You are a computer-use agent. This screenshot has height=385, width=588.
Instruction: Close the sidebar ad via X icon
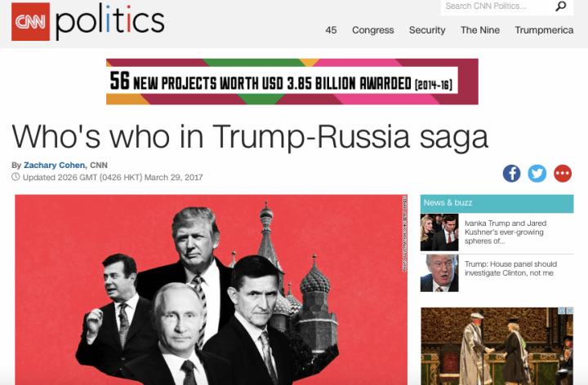pos(570,311)
